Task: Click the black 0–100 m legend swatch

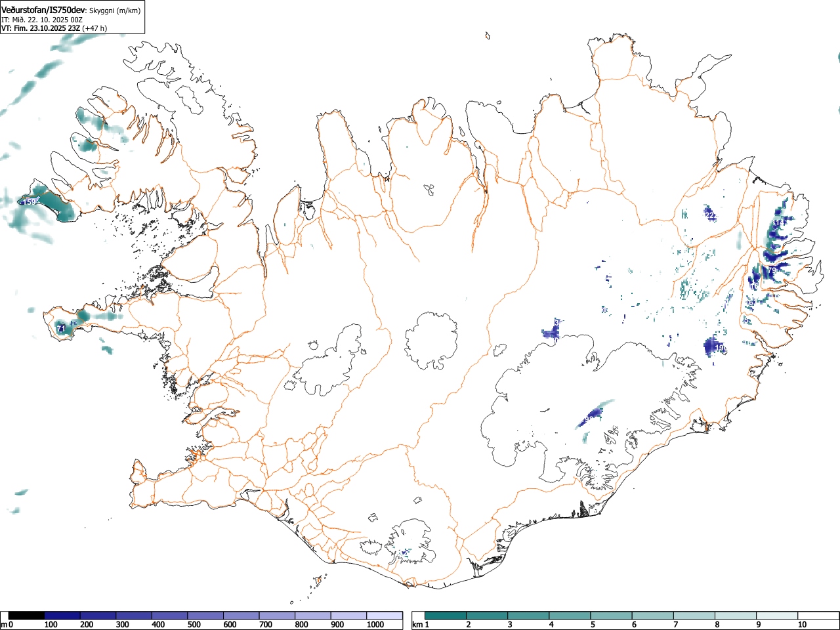Action: [27, 616]
